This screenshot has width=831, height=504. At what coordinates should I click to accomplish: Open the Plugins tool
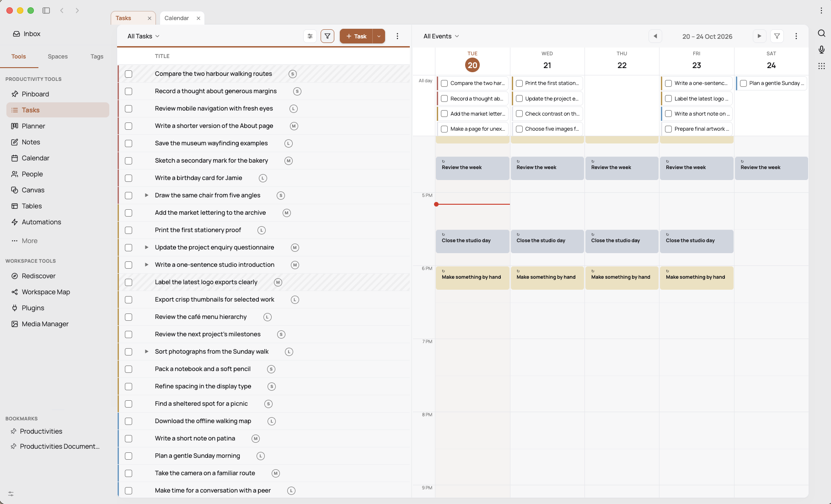click(x=58, y=308)
